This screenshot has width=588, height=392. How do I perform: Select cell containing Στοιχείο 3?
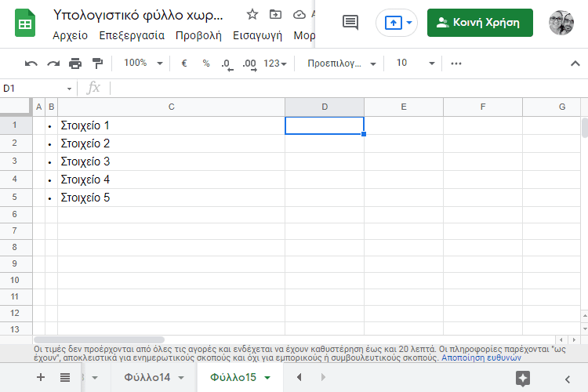[172, 162]
